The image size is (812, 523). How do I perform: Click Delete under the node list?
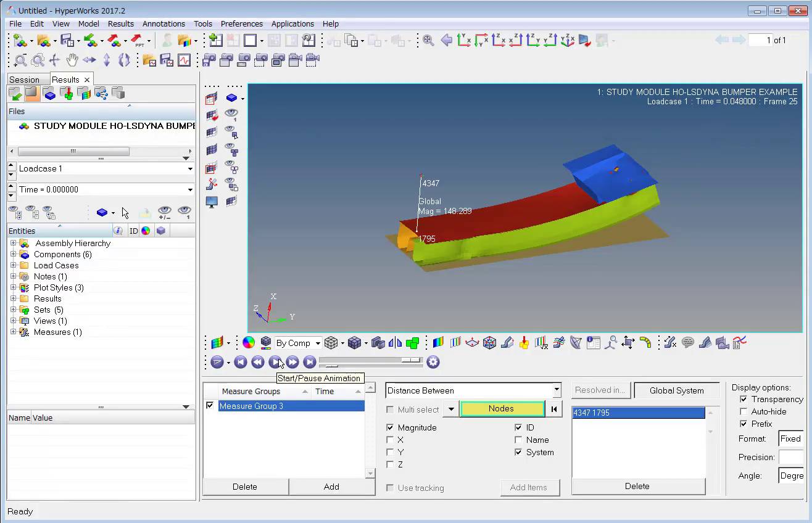[x=637, y=486]
